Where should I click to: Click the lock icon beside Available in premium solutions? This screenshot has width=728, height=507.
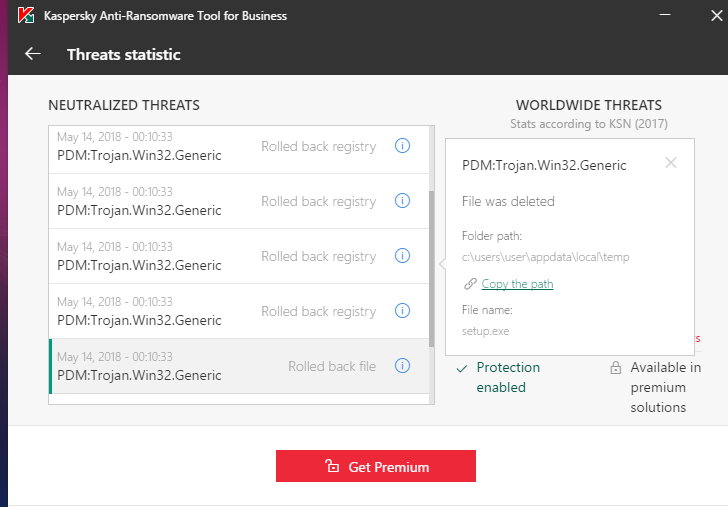pos(616,368)
